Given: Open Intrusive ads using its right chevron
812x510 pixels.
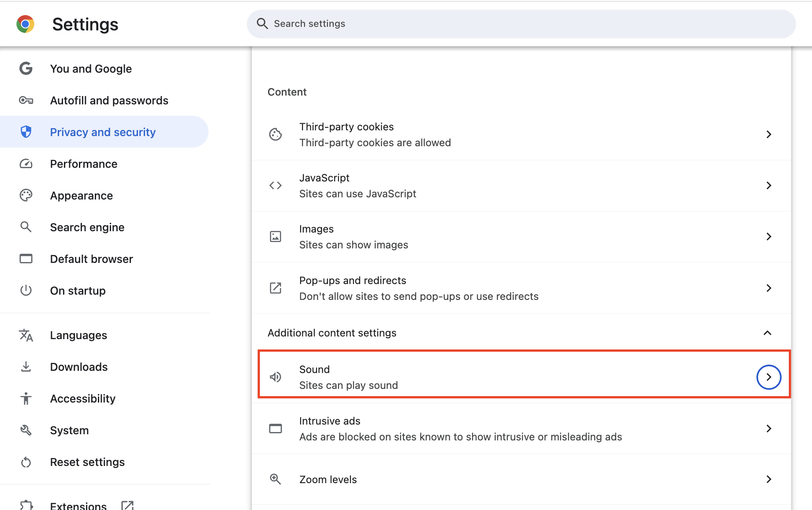Looking at the screenshot, I should pos(769,429).
